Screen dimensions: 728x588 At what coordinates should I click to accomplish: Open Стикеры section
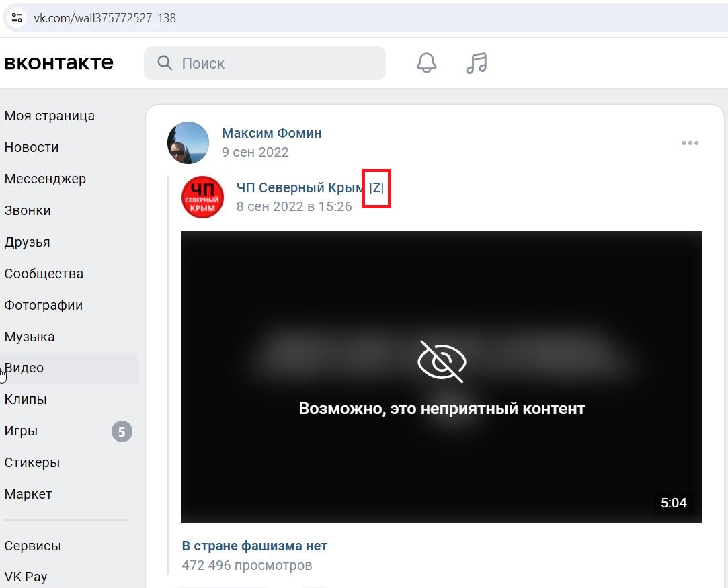[x=32, y=463]
